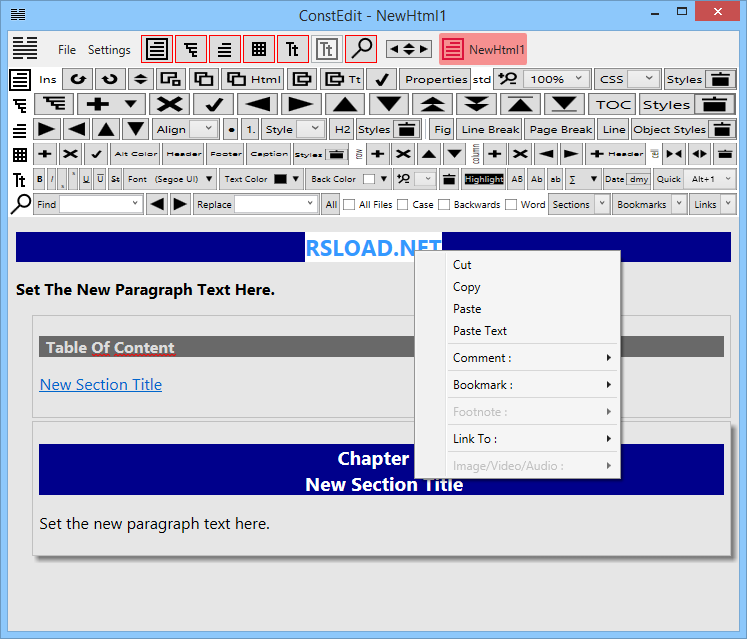The width and height of the screenshot is (747, 639).
Task: Move section to bottom icon
Action: [x=564, y=104]
